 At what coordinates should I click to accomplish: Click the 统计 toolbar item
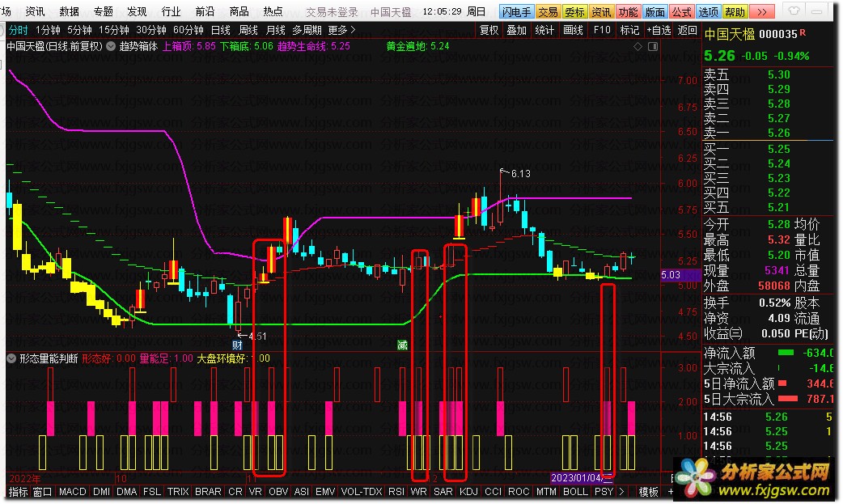[544, 30]
